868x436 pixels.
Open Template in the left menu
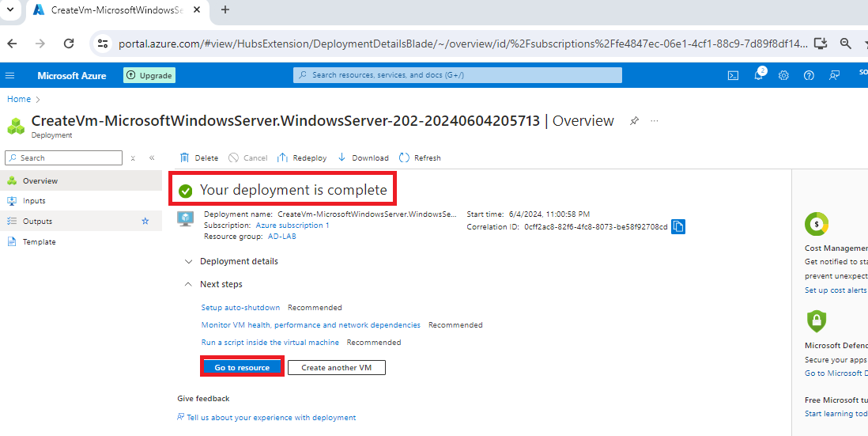[81, 241]
